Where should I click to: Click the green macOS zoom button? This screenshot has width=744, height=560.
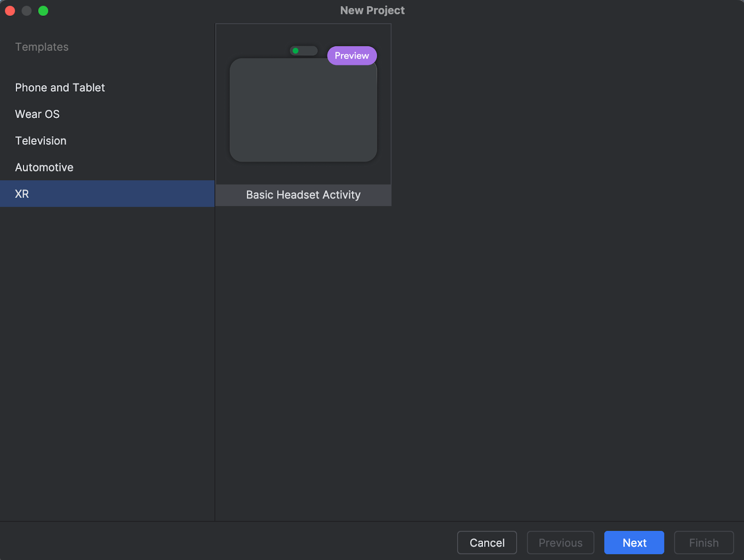point(43,10)
